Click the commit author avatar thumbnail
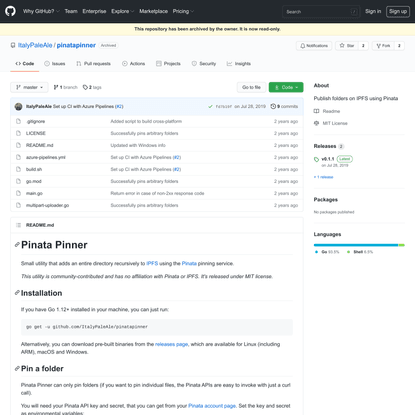The height and width of the screenshot is (415, 415). pos(19,106)
